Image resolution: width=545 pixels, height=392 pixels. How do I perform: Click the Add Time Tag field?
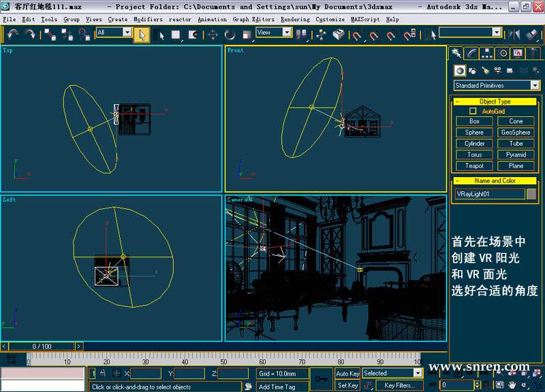click(x=282, y=387)
